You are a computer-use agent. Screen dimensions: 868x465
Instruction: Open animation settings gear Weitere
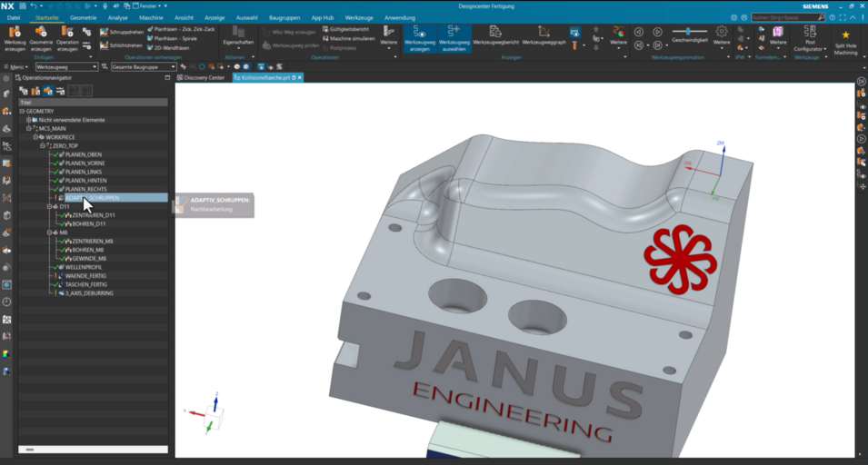click(x=722, y=36)
